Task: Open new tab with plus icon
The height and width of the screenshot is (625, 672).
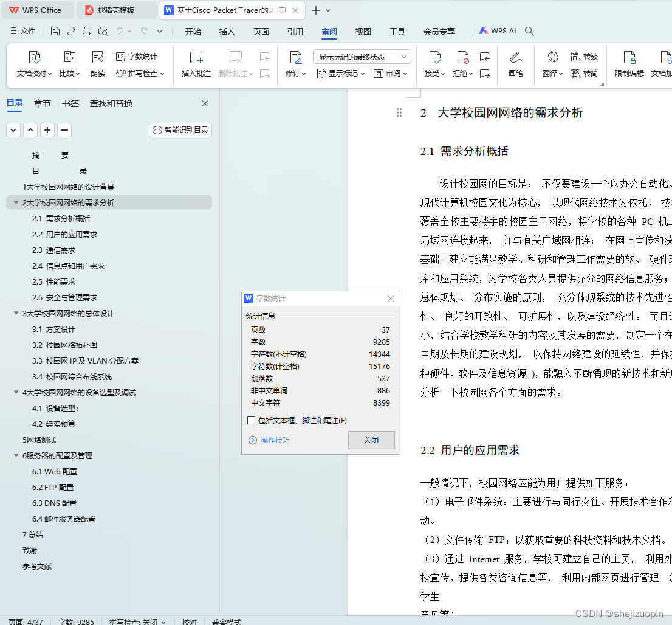Action: click(x=316, y=10)
